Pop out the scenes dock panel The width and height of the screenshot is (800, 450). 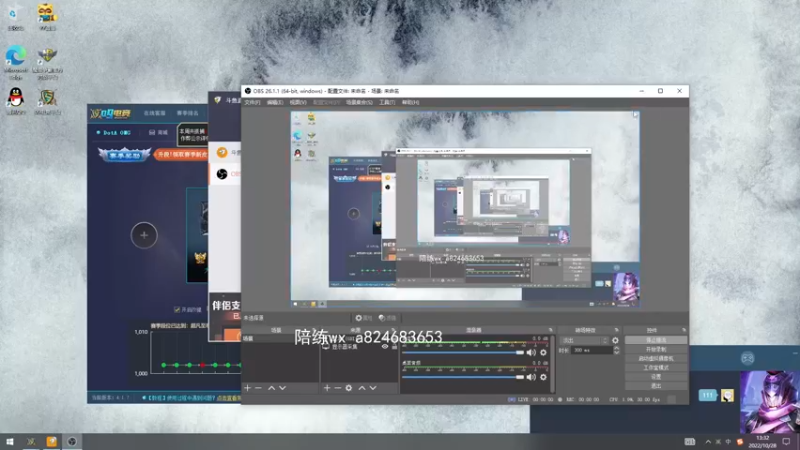(x=313, y=330)
